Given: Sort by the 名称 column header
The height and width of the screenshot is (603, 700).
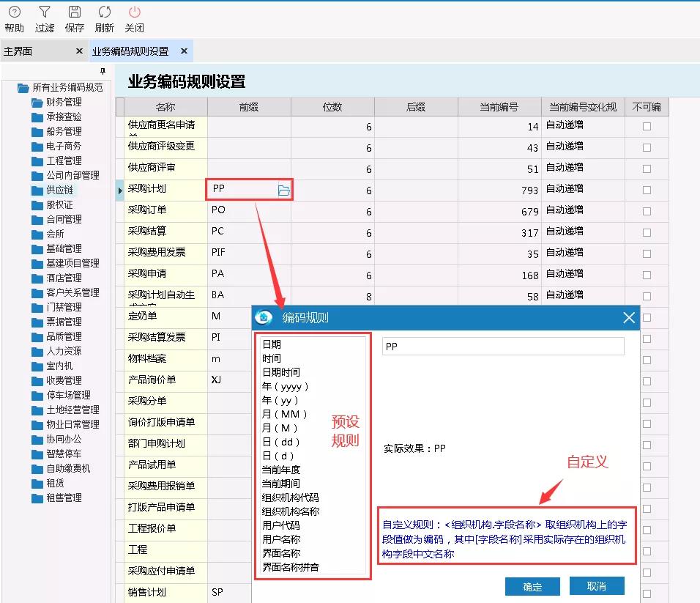Looking at the screenshot, I should tap(165, 107).
